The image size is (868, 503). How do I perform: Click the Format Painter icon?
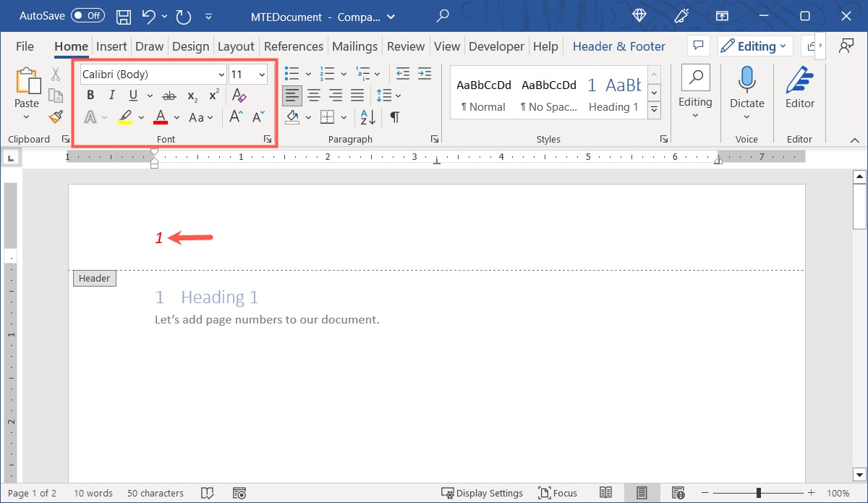click(x=56, y=117)
